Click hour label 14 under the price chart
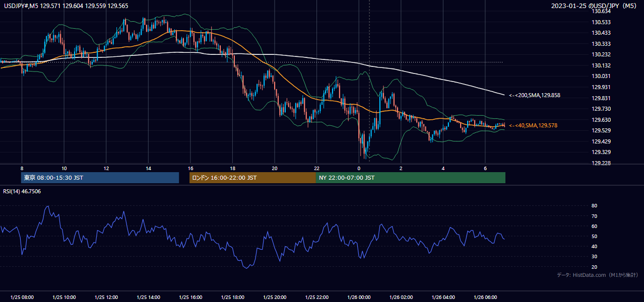 point(148,168)
